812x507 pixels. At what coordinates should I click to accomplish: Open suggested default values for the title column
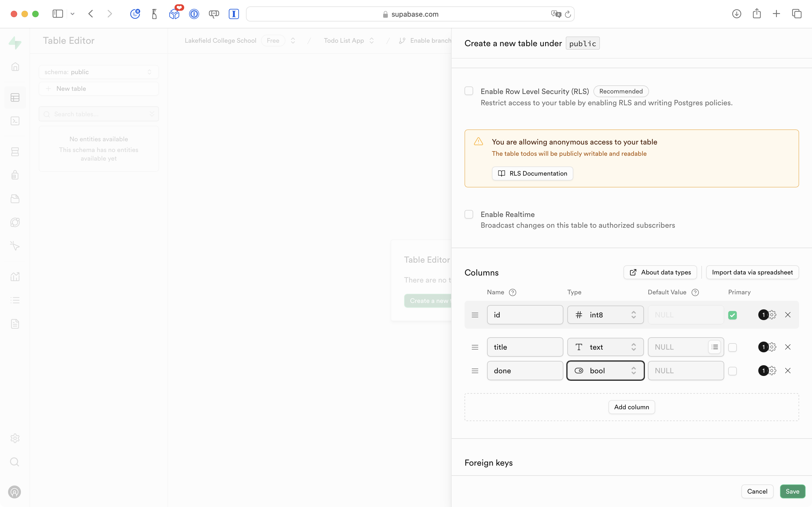(715, 347)
